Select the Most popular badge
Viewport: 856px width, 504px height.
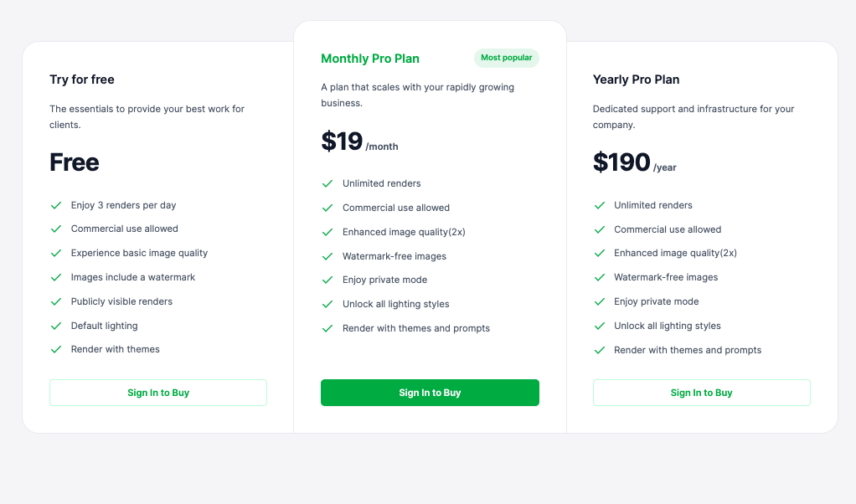(x=506, y=58)
